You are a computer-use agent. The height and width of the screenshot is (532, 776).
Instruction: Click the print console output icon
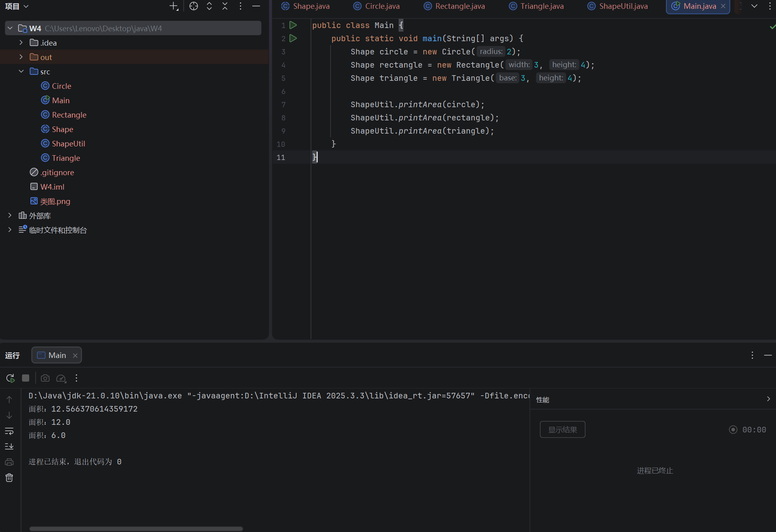9,462
